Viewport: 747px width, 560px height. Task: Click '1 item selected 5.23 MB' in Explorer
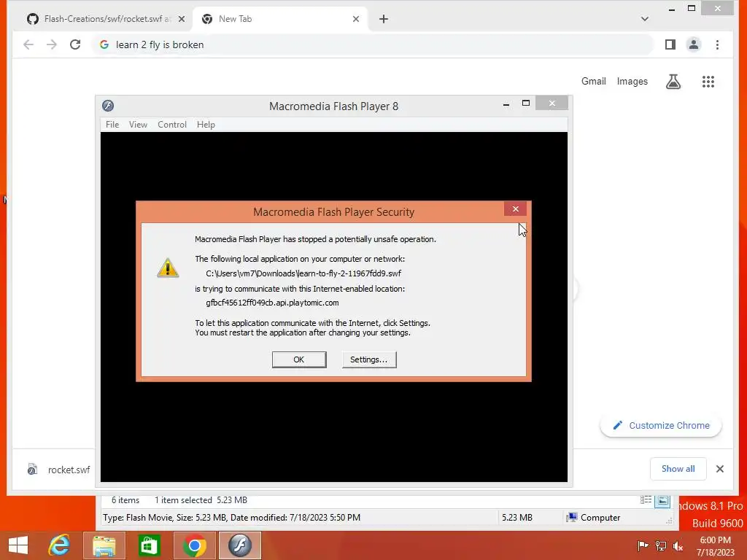tap(201, 500)
